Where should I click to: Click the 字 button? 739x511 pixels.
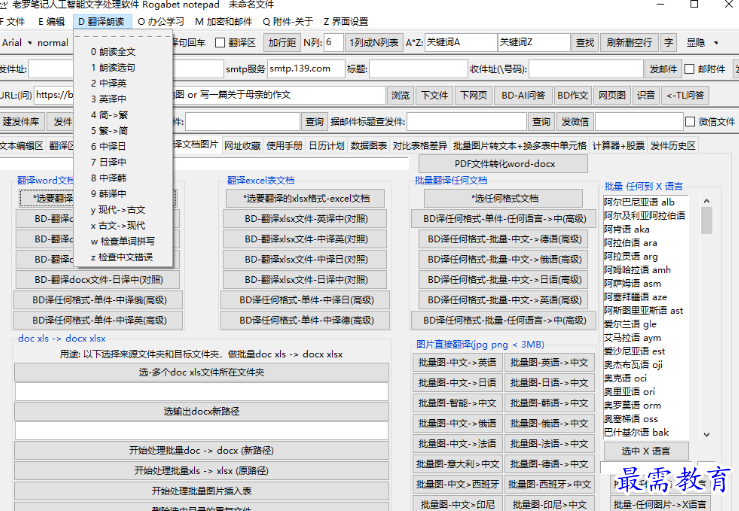click(x=668, y=43)
